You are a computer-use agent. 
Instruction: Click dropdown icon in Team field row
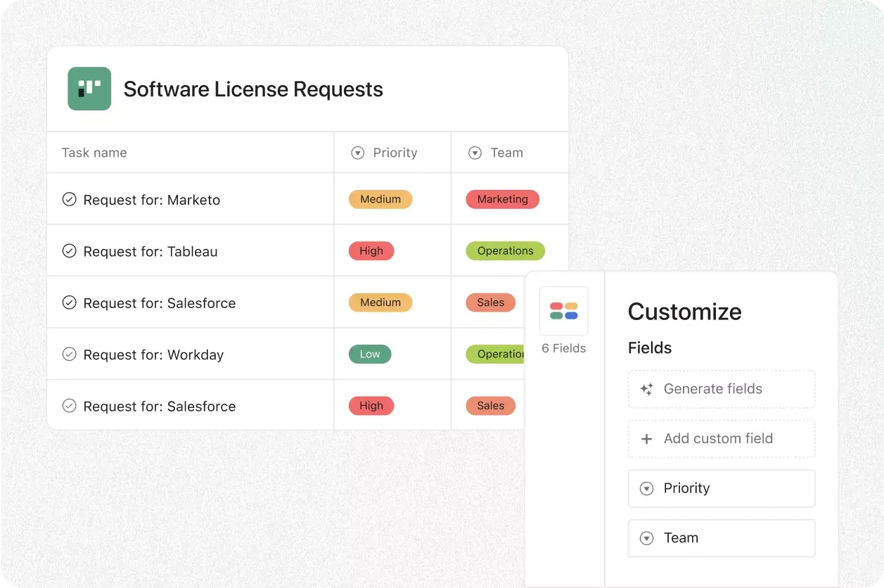(x=646, y=538)
